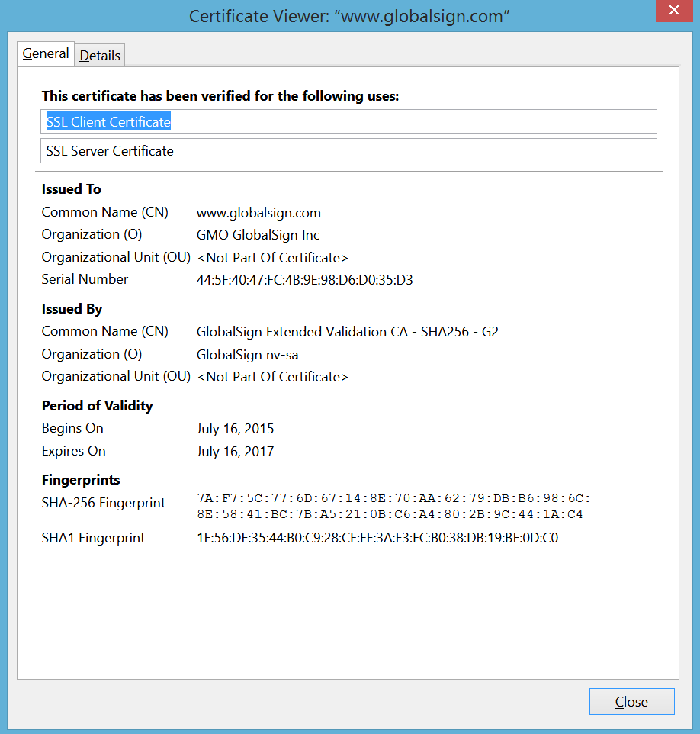Viewport: 700px width, 734px height.
Task: Click the issuer name GlobalSign Extended Validation CA
Action: (x=347, y=332)
